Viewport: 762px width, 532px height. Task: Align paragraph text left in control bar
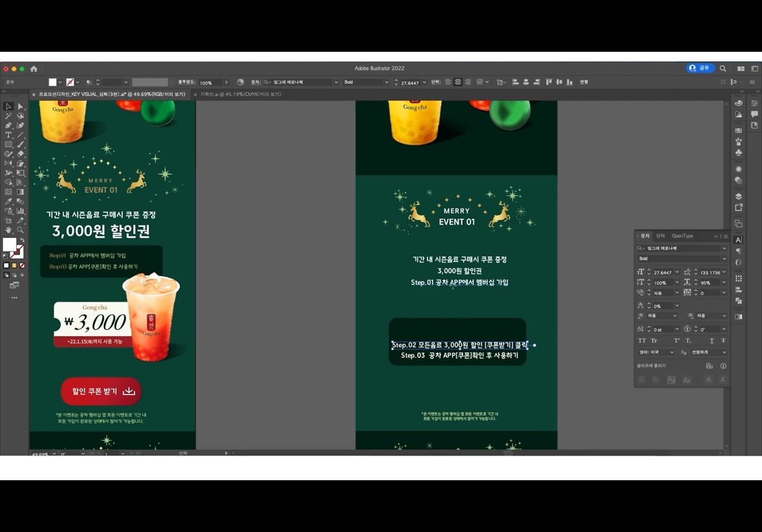tap(448, 82)
